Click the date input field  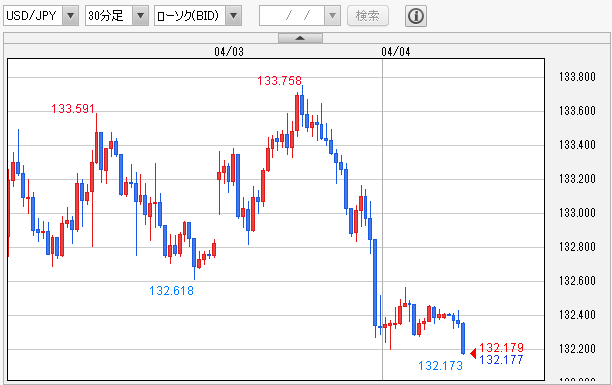292,16
